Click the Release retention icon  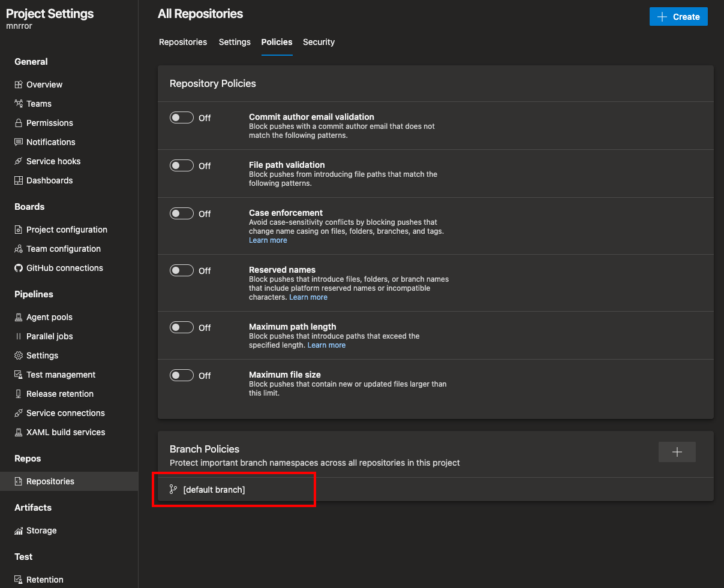click(19, 394)
